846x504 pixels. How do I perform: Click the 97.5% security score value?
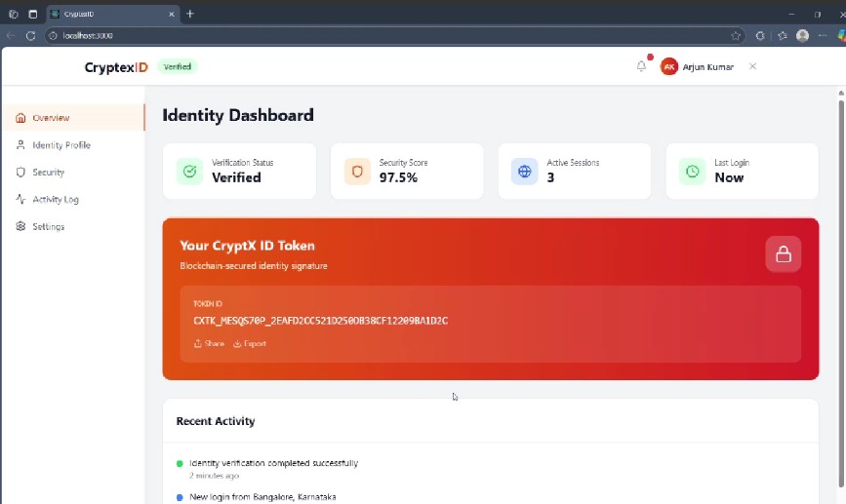click(x=398, y=177)
